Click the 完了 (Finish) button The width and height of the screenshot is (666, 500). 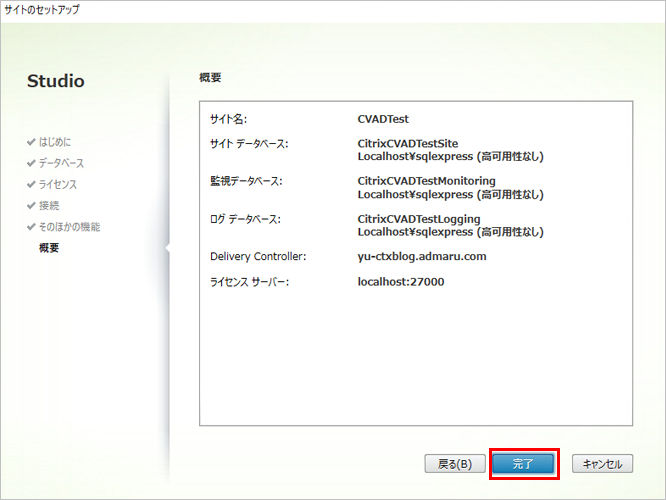(523, 464)
